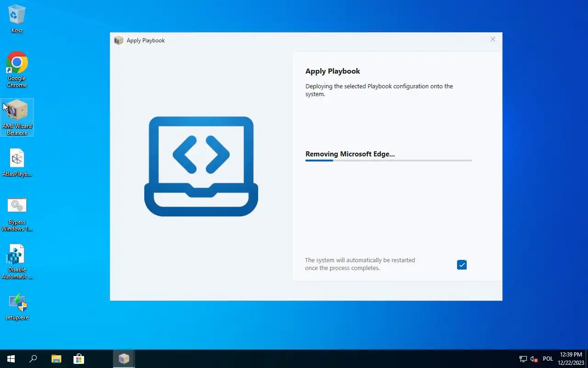Screen dimensions: 588x368
Task: Select the setup.exe desktop icon
Action: (17, 306)
